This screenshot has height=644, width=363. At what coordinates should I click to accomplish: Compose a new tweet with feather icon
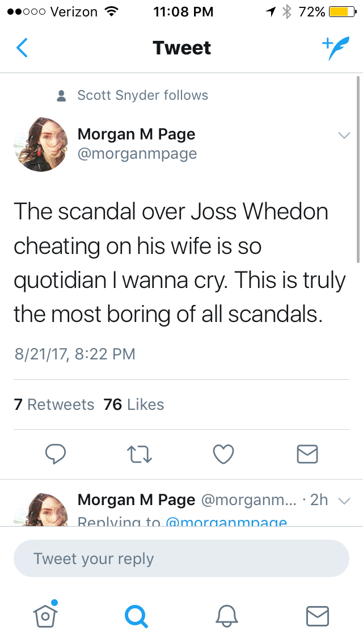pyautogui.click(x=335, y=48)
